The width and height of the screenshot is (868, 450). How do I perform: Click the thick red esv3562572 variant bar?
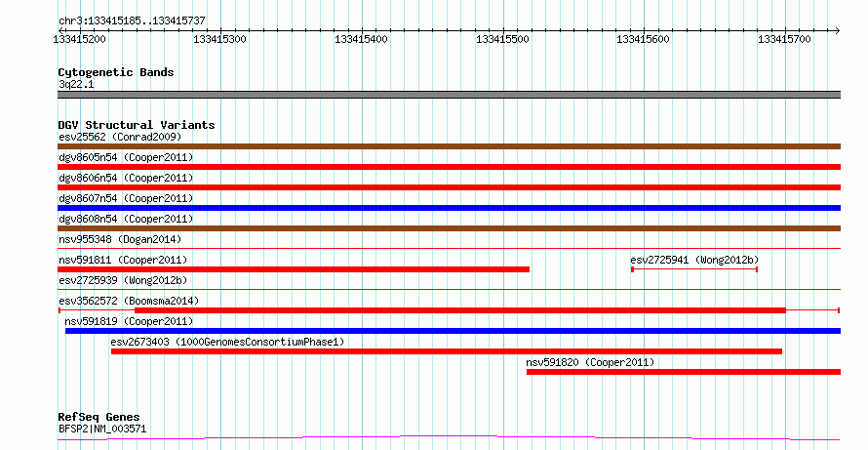(x=460, y=310)
